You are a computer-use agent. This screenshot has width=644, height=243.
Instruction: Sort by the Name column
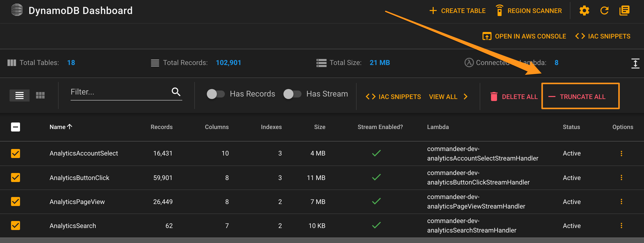[x=61, y=127]
